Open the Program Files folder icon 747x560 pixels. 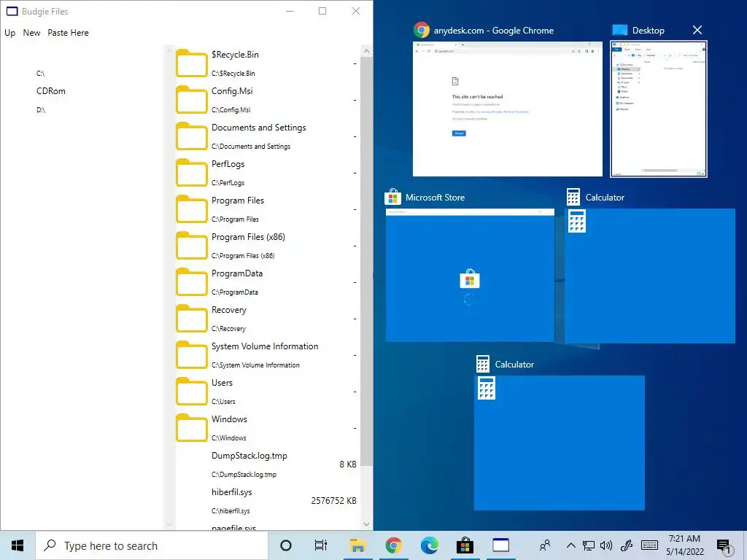tap(192, 209)
